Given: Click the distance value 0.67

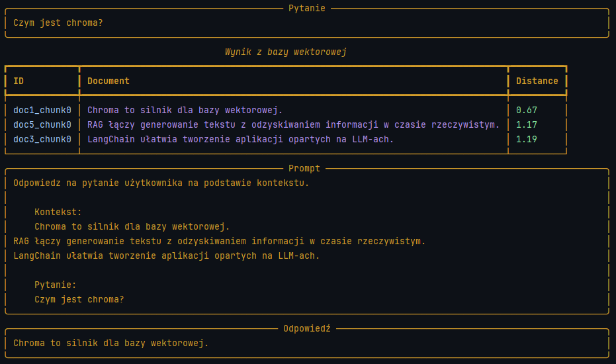Looking at the screenshot, I should click(526, 110).
